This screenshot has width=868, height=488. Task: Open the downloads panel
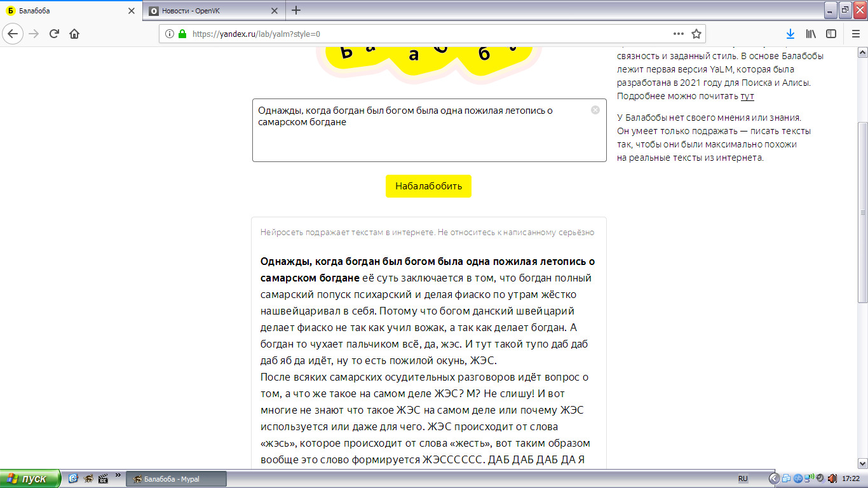(x=790, y=34)
